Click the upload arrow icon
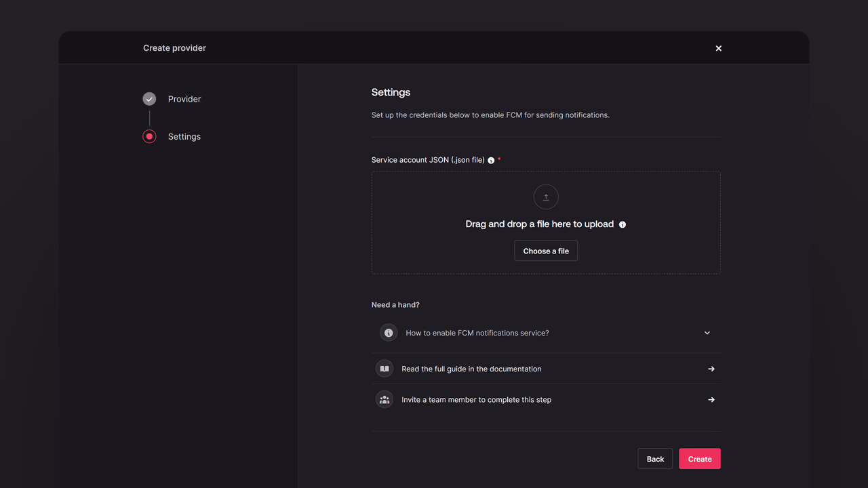Image resolution: width=868 pixels, height=488 pixels. (546, 197)
